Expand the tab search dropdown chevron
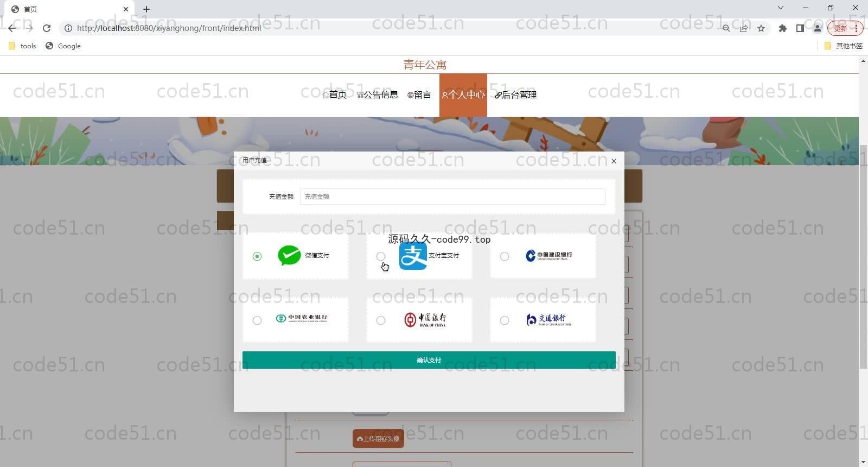 (x=781, y=8)
